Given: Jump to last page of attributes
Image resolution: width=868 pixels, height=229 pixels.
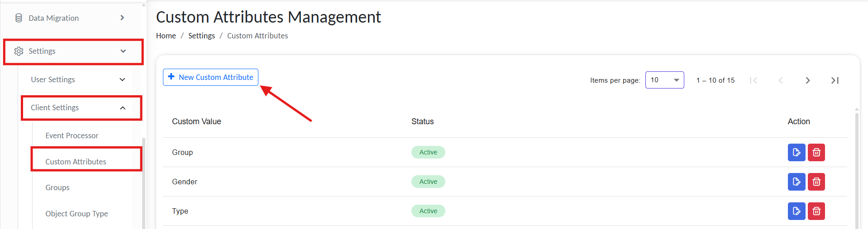Looking at the screenshot, I should pyautogui.click(x=835, y=80).
